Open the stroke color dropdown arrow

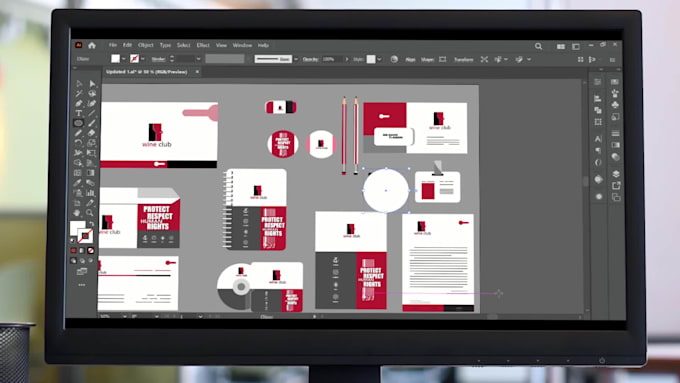(x=143, y=59)
